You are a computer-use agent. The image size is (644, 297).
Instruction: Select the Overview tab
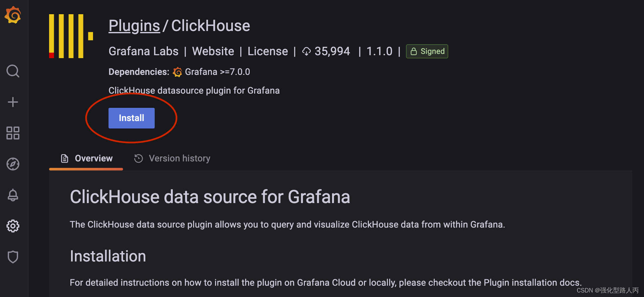pyautogui.click(x=93, y=158)
